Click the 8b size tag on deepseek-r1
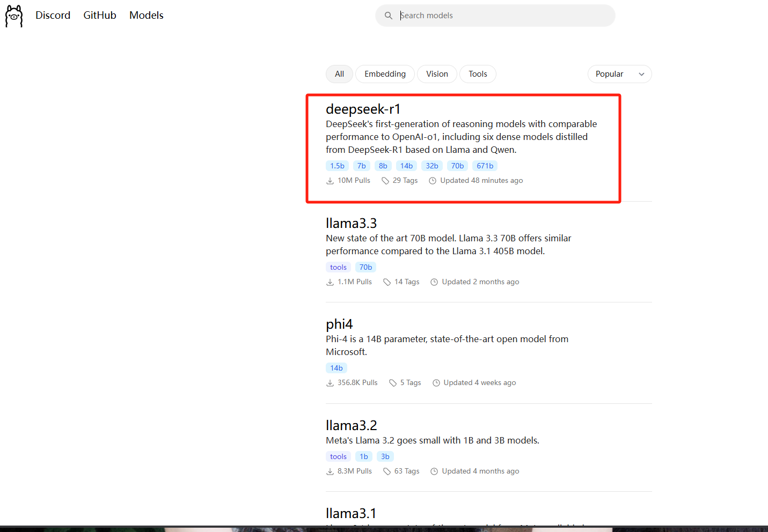768x532 pixels. 383,166
